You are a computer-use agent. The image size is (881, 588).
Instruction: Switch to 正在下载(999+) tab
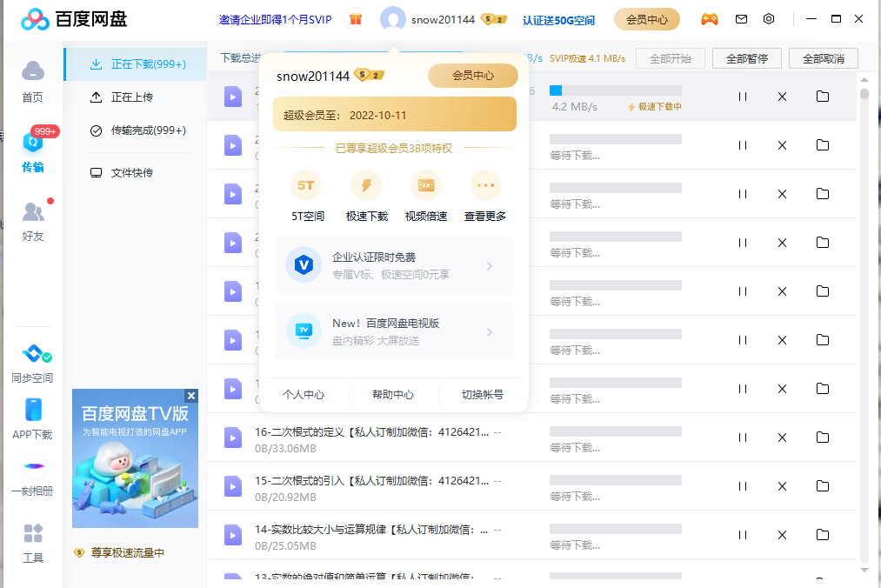pyautogui.click(x=136, y=64)
